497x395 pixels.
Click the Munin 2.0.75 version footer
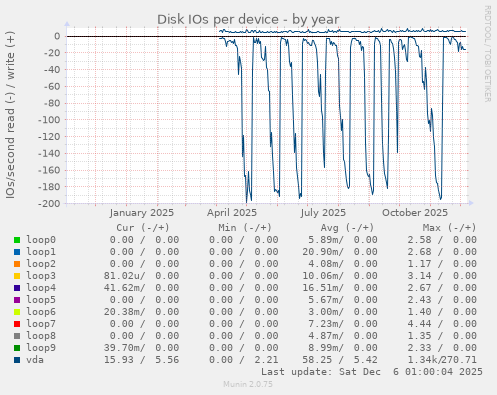point(248,384)
